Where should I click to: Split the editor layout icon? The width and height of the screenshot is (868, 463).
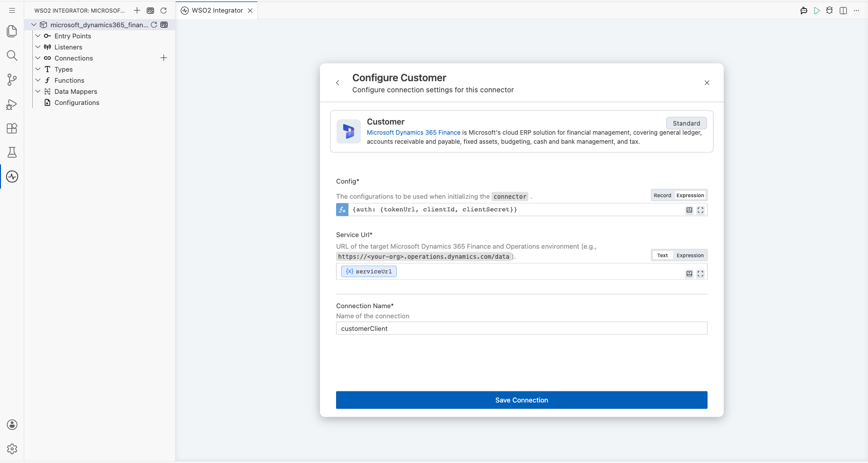(843, 11)
